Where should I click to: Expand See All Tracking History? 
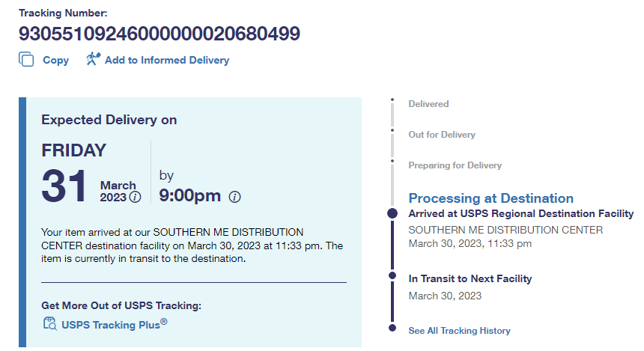tap(459, 330)
